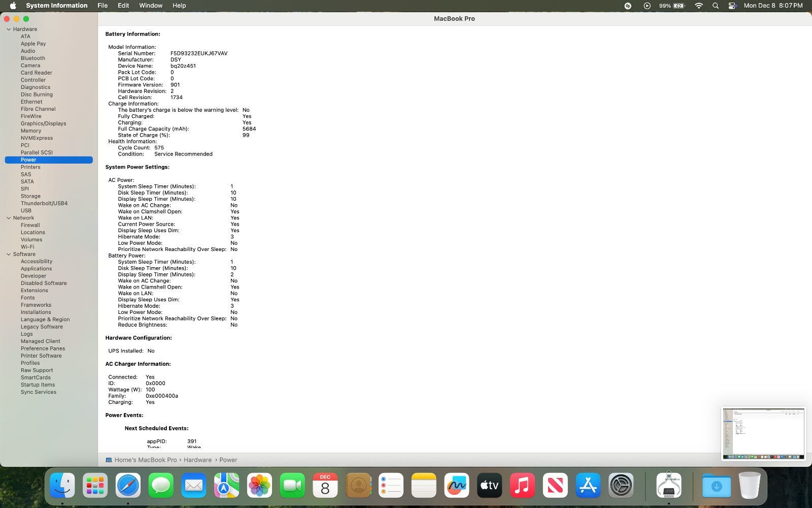Select NVMExpress in the sidebar
The height and width of the screenshot is (508, 812).
pos(37,138)
